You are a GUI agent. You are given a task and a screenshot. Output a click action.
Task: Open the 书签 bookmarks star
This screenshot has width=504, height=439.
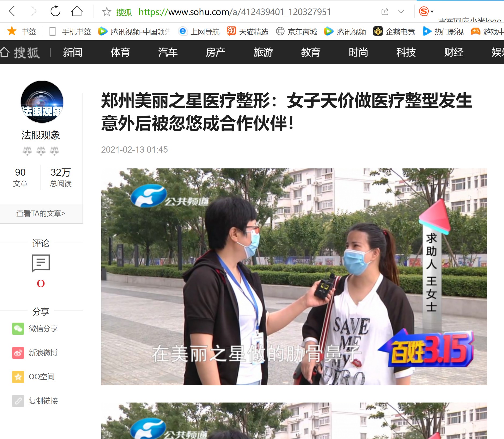(21, 32)
